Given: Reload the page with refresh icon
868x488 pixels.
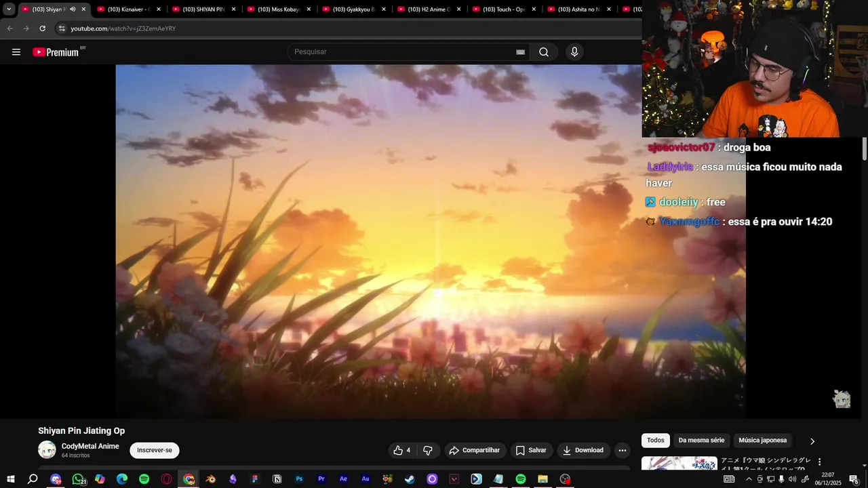Looking at the screenshot, I should (x=42, y=28).
